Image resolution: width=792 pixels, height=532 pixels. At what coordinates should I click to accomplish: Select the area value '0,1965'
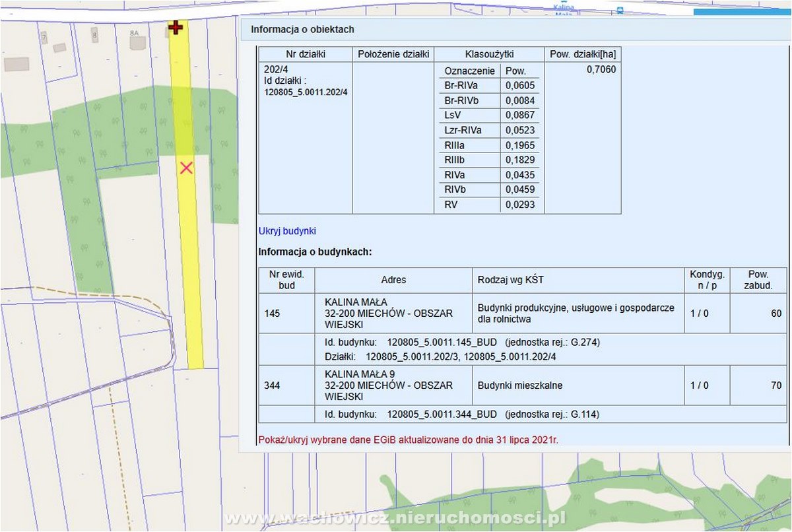click(x=520, y=145)
